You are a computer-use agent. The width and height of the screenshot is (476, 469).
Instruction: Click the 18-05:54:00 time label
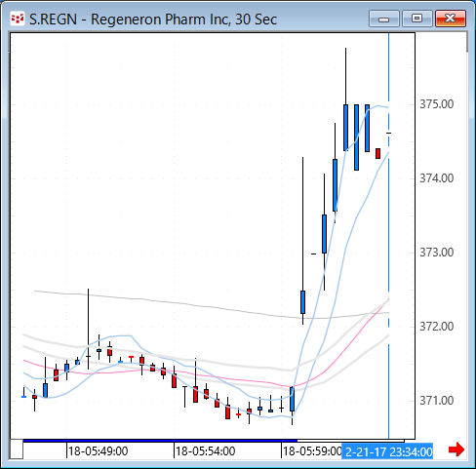click(205, 451)
